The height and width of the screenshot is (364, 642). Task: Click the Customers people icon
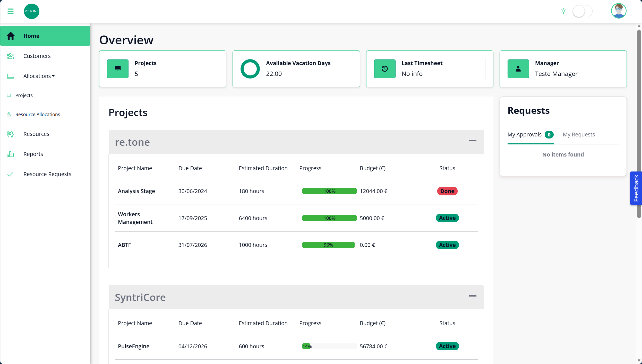[x=10, y=56]
